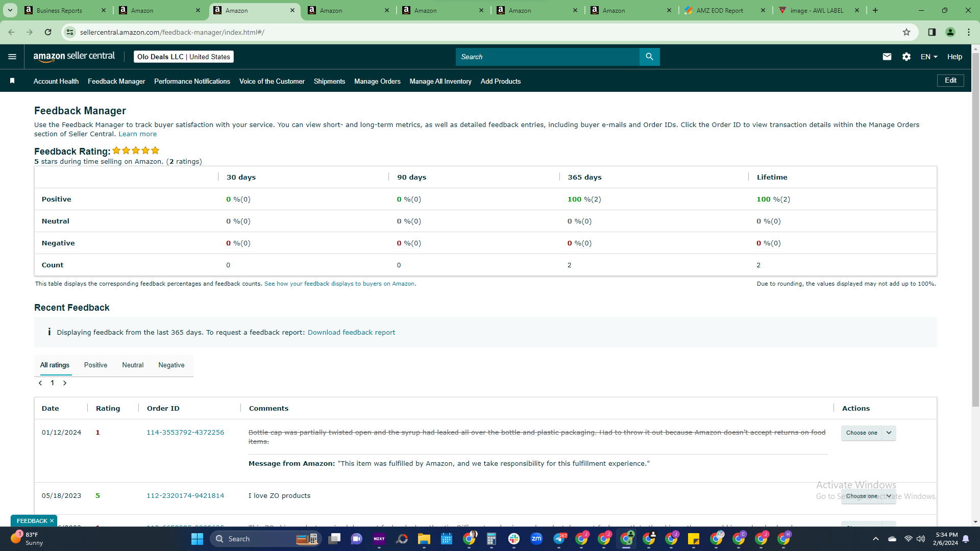Open Task View from taskbar
Image resolution: width=980 pixels, height=551 pixels.
pos(334,539)
